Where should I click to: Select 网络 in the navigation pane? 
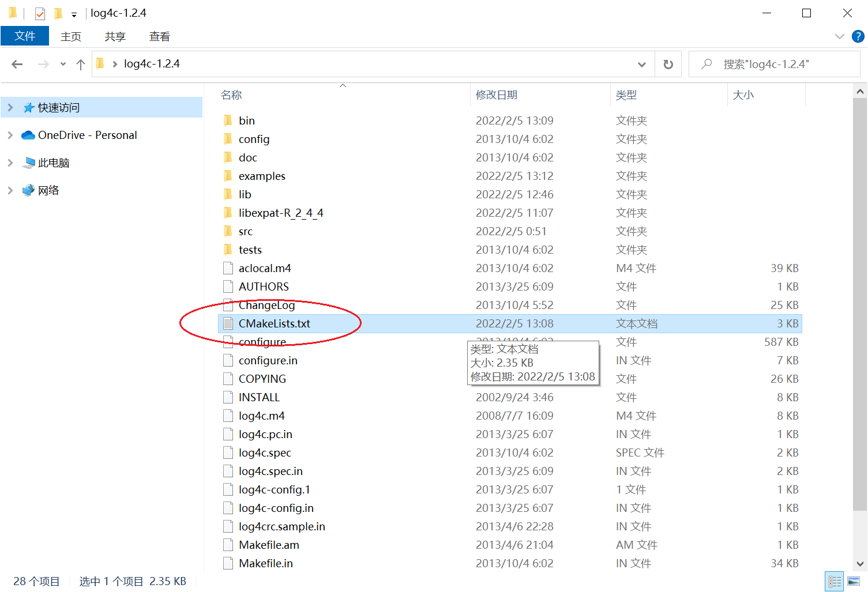(48, 190)
